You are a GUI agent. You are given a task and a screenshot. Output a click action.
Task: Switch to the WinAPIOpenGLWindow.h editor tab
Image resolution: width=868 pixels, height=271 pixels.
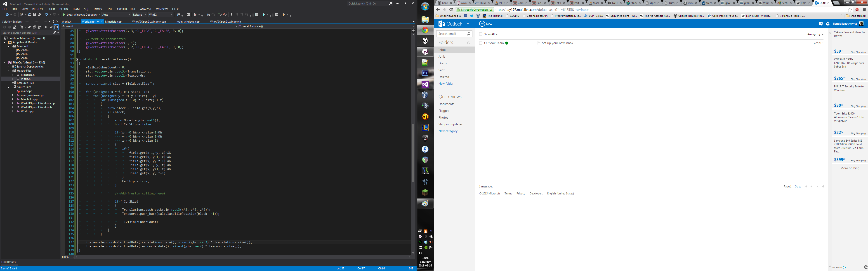tap(225, 21)
